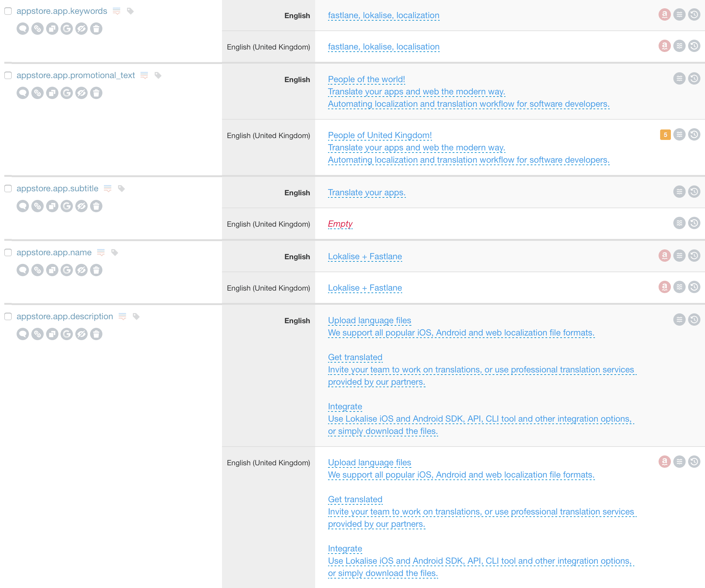Click the link icon under appstore.app.promotional_text
The width and height of the screenshot is (705, 588).
[37, 93]
